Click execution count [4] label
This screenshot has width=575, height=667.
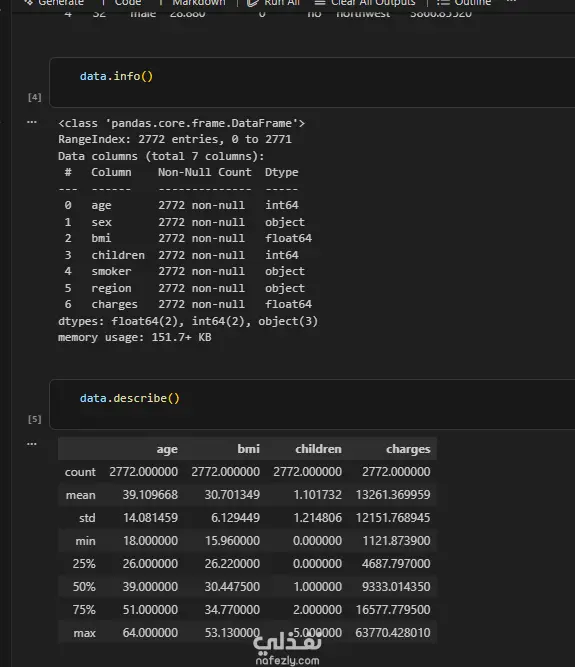pos(34,97)
